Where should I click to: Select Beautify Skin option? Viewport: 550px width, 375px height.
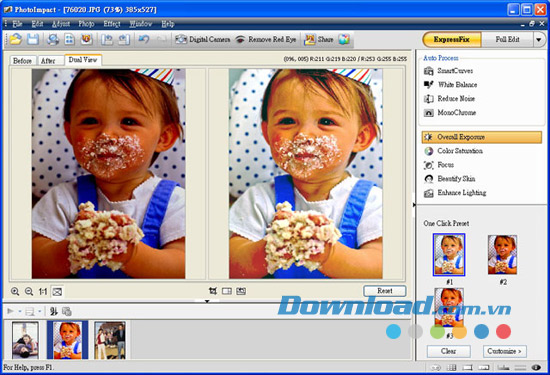tap(449, 179)
